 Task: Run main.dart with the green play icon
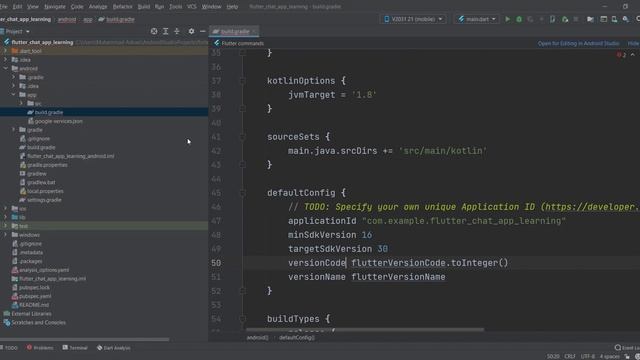[507, 19]
